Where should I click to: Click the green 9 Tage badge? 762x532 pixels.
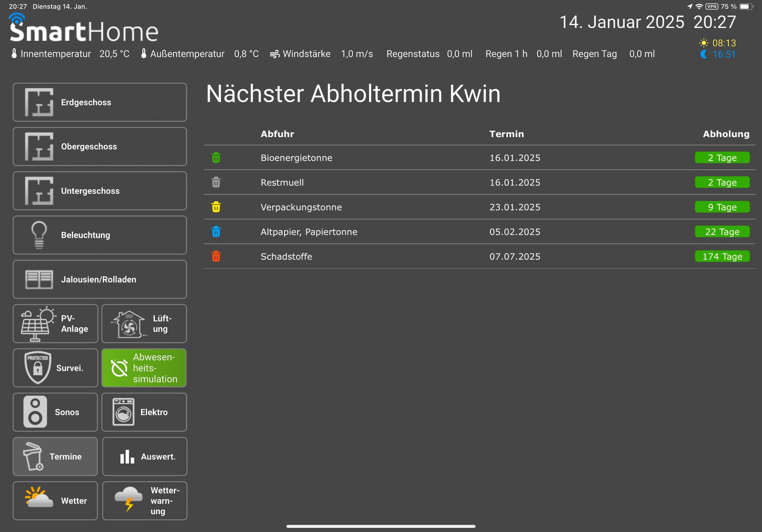point(722,207)
